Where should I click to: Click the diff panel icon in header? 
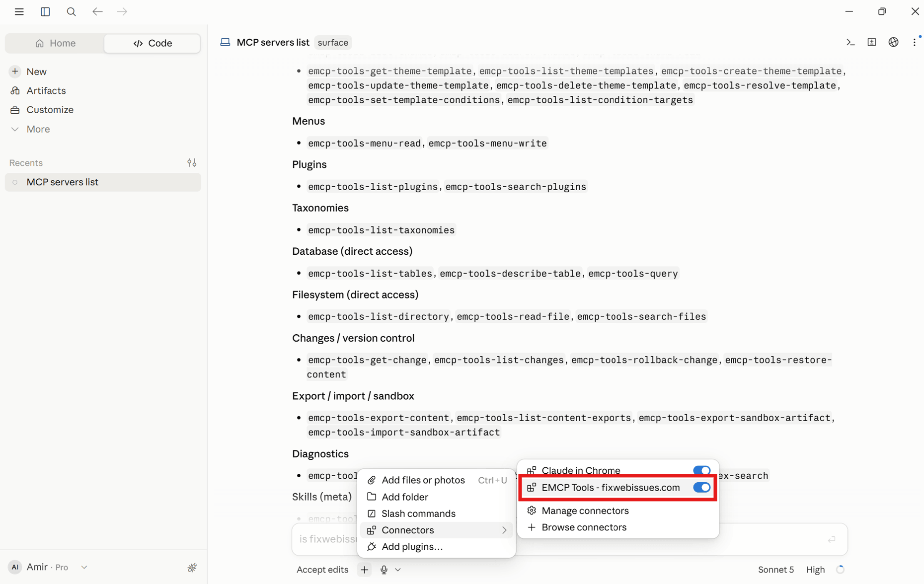pyautogui.click(x=872, y=42)
